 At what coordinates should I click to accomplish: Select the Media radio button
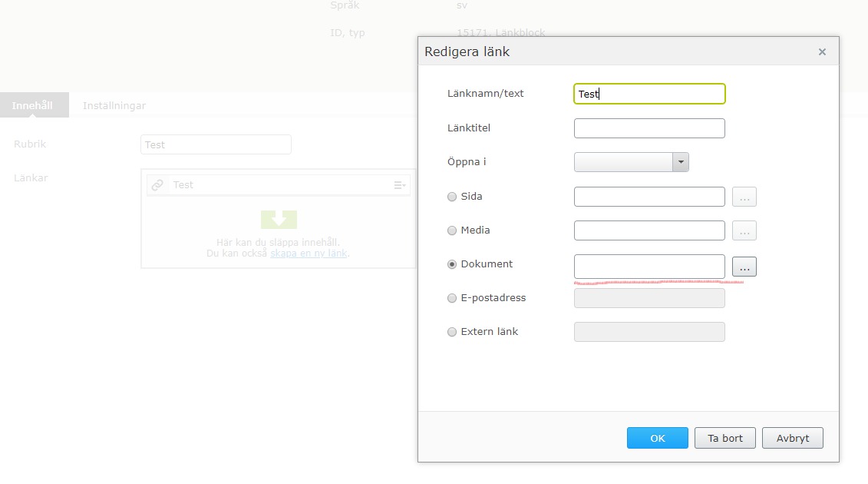pyautogui.click(x=452, y=230)
